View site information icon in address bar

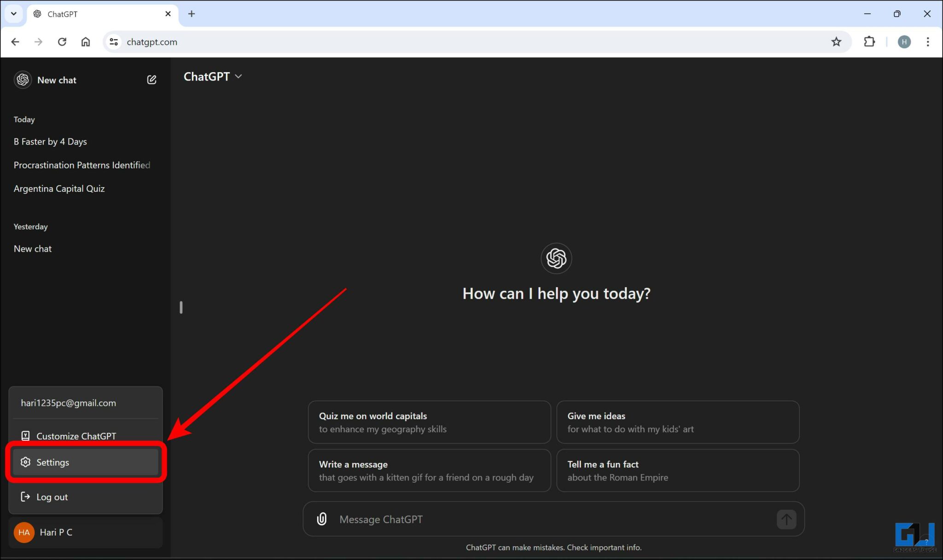114,42
